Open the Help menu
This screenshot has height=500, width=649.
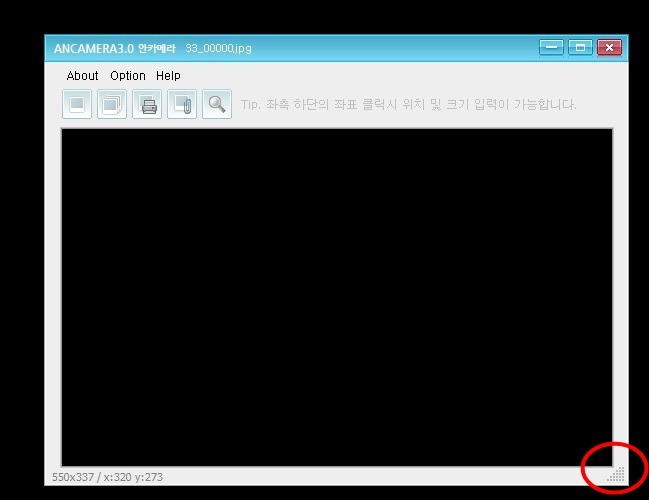(x=168, y=76)
